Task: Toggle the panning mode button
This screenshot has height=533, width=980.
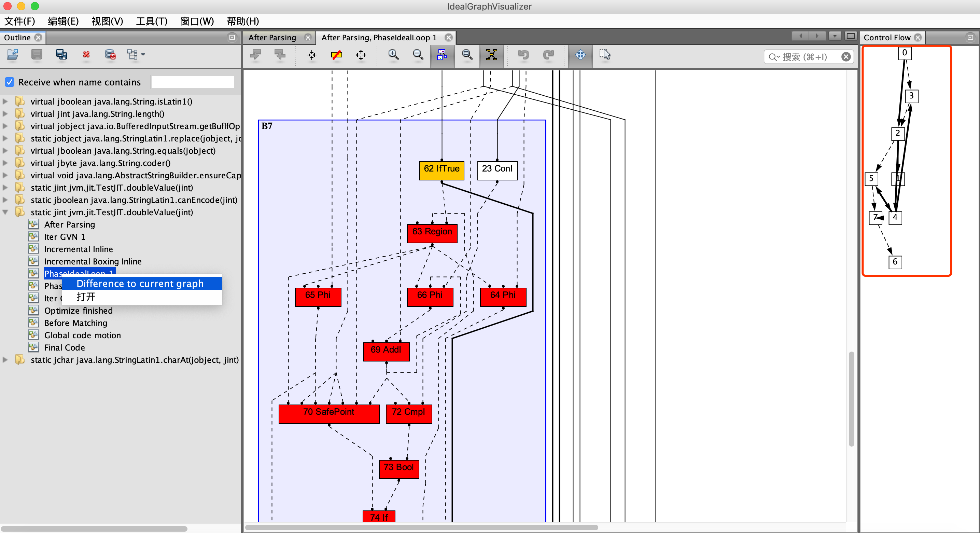Action: coord(580,55)
